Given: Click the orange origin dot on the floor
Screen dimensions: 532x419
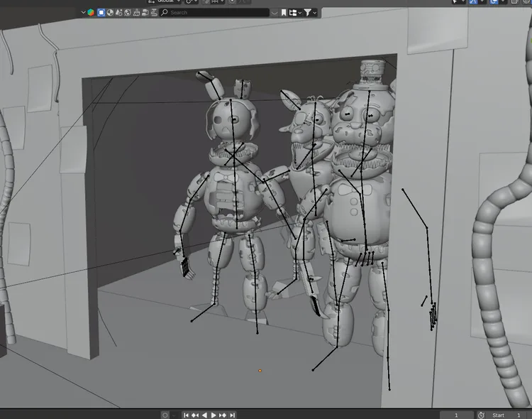Looking at the screenshot, I should [260, 371].
